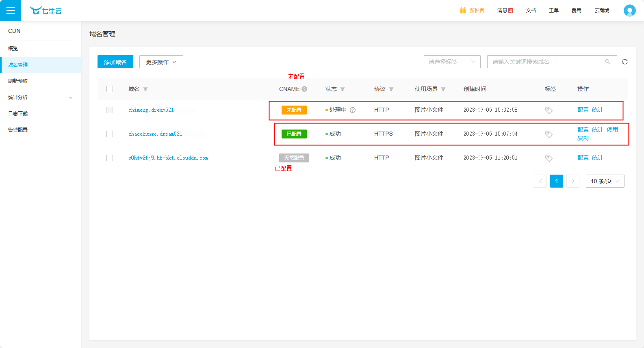Open the 更多操作 dropdown
The width and height of the screenshot is (644, 348).
click(x=161, y=62)
